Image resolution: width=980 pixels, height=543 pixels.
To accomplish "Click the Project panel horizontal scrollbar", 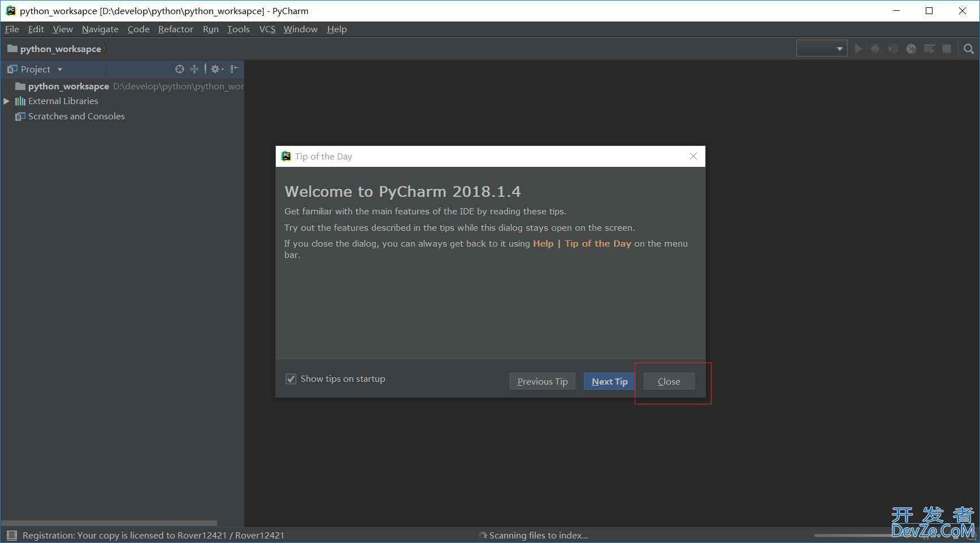I will (109, 523).
